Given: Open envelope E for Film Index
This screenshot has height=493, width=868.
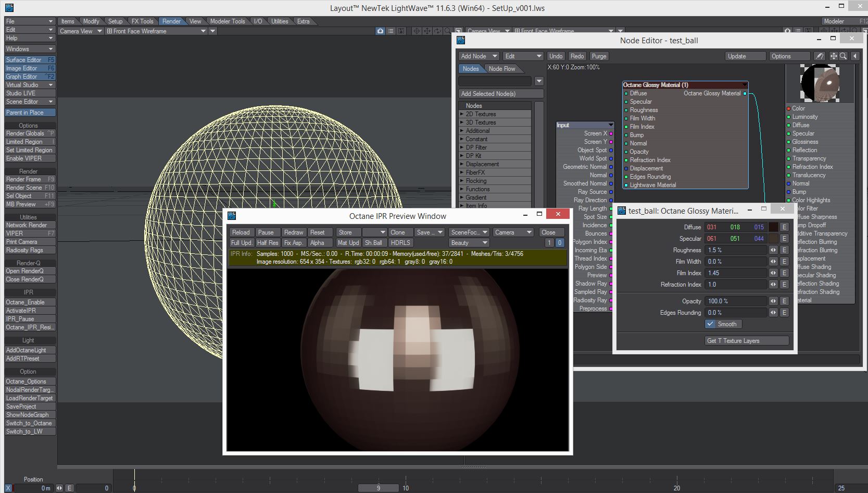Looking at the screenshot, I should (784, 273).
